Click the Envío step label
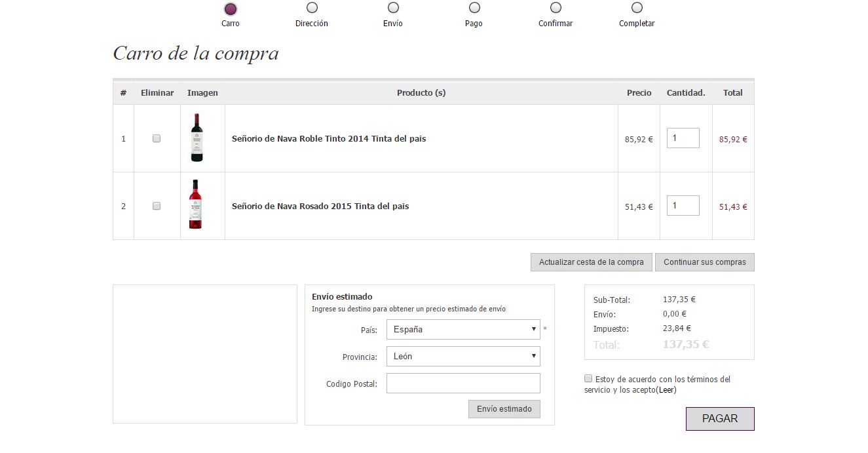The height and width of the screenshot is (453, 868). point(393,24)
